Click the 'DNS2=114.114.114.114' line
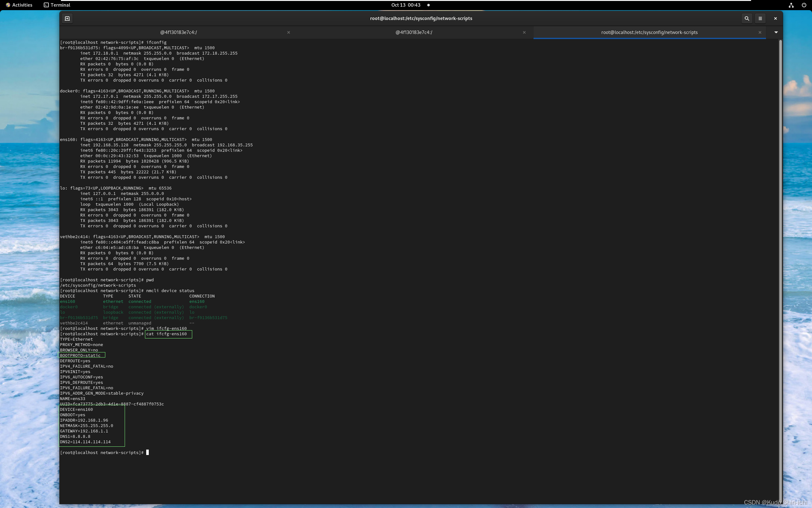Screen dimensions: 812x508 click(x=85, y=442)
